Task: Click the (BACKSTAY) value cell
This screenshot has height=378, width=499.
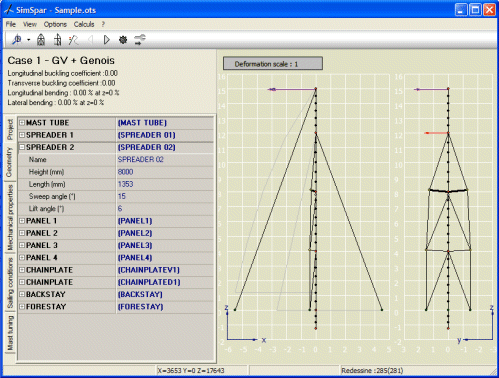Action: (165, 294)
